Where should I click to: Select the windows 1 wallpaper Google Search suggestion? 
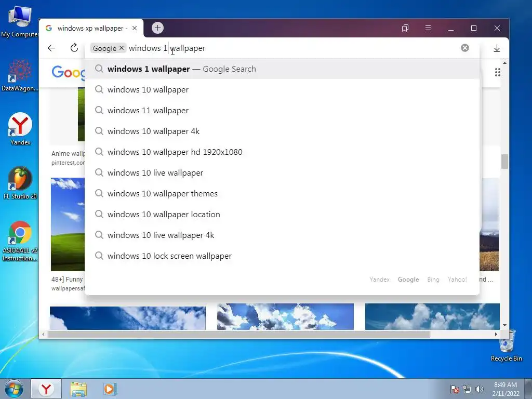[282, 69]
